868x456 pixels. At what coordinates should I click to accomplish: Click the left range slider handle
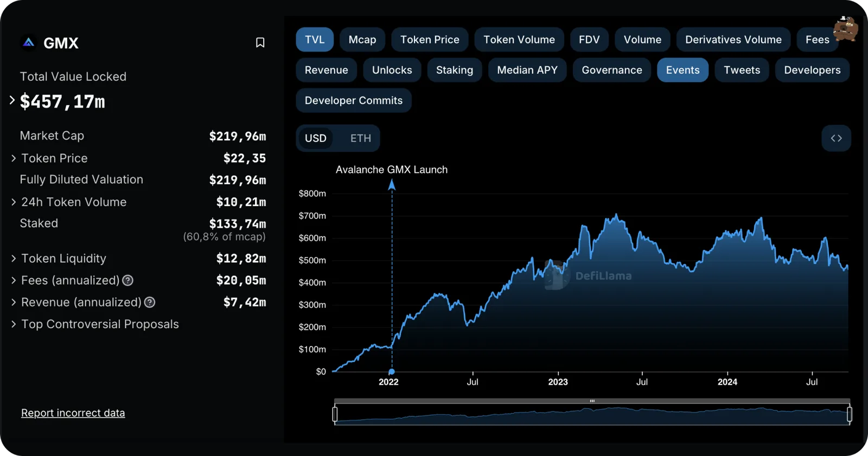335,414
